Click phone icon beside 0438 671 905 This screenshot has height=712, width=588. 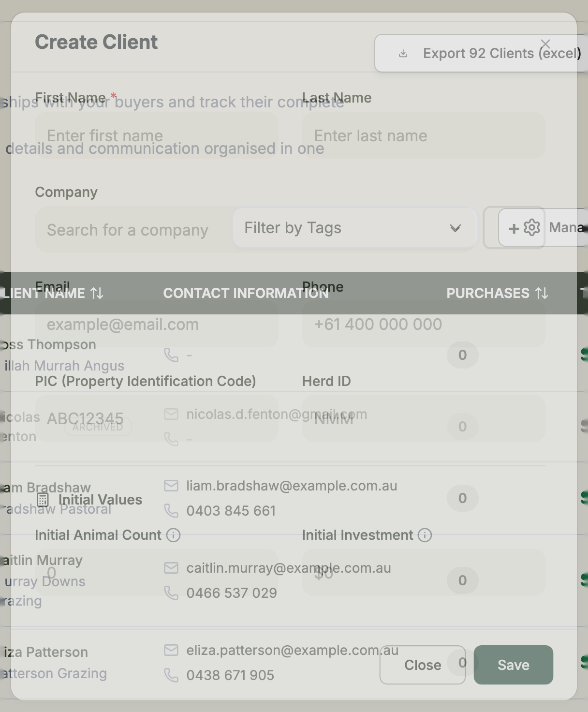pos(171,675)
